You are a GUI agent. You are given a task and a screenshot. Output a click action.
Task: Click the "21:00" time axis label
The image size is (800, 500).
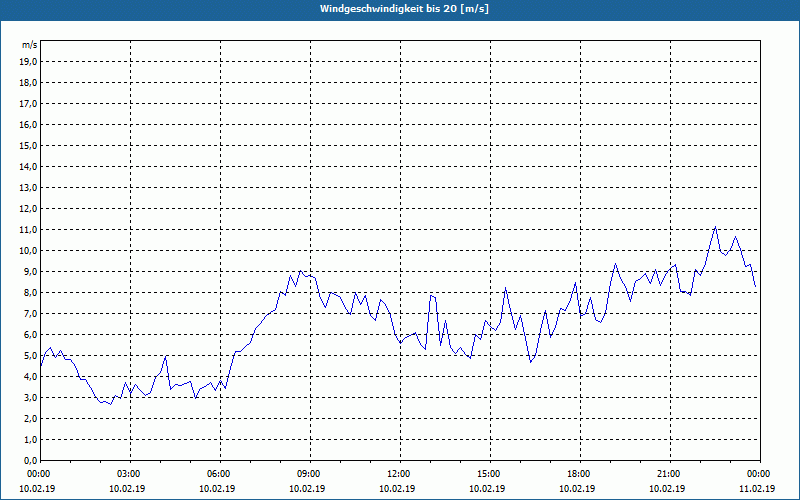670,473
